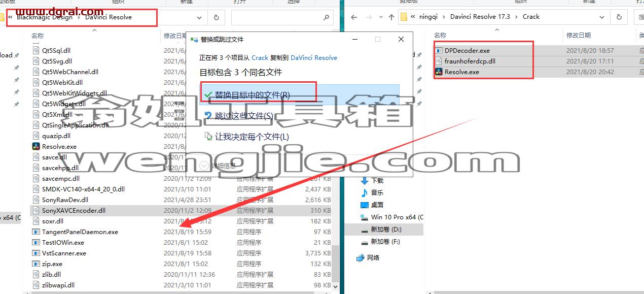Image resolution: width=644 pixels, height=294 pixels.
Task: Click Davinci Resolve 17.3 breadcrumb segment
Action: pos(480,17)
